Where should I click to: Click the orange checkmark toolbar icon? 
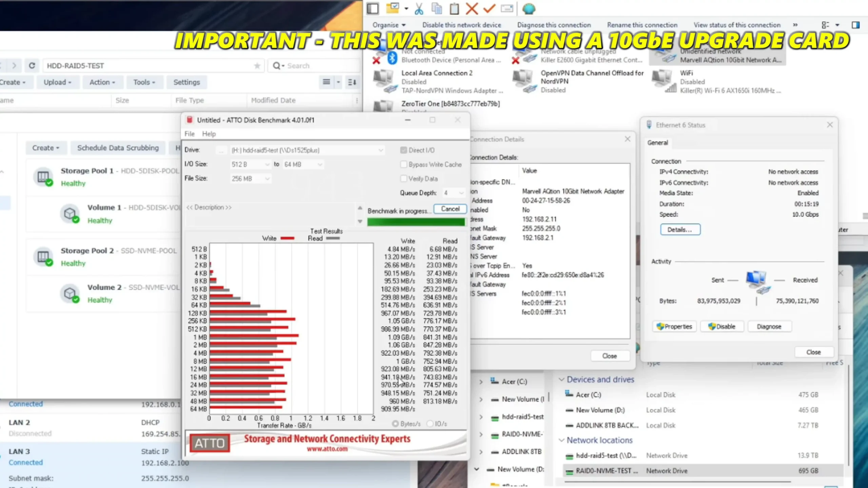coord(489,9)
